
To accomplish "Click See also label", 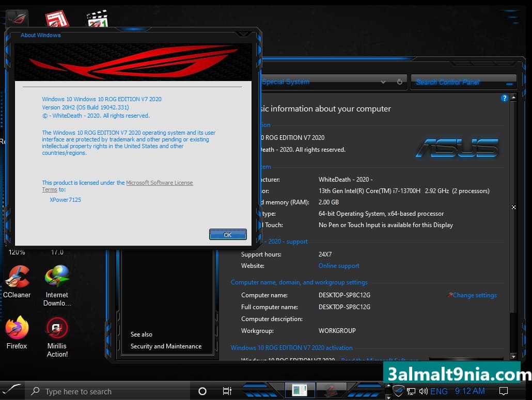I will (x=141, y=334).
